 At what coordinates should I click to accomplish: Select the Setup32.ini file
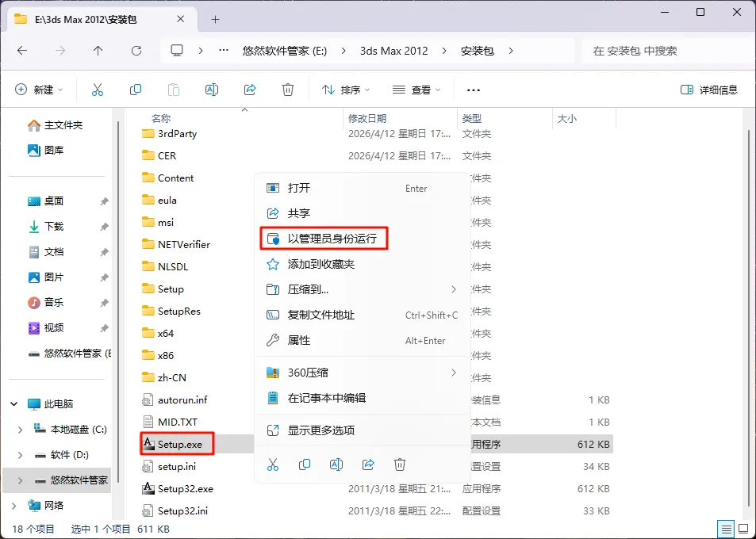tap(175, 510)
